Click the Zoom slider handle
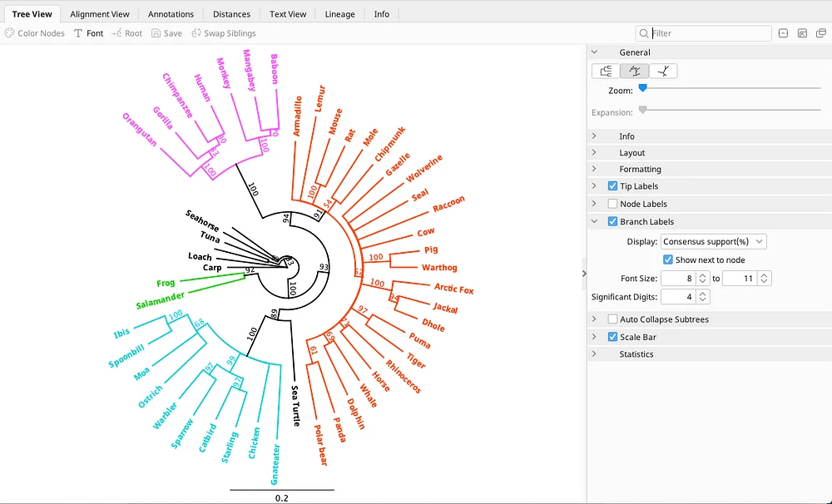This screenshot has width=832, height=504. (642, 88)
